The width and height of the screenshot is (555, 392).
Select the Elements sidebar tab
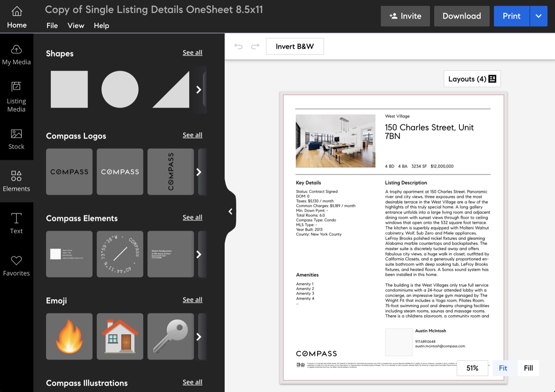(x=16, y=181)
